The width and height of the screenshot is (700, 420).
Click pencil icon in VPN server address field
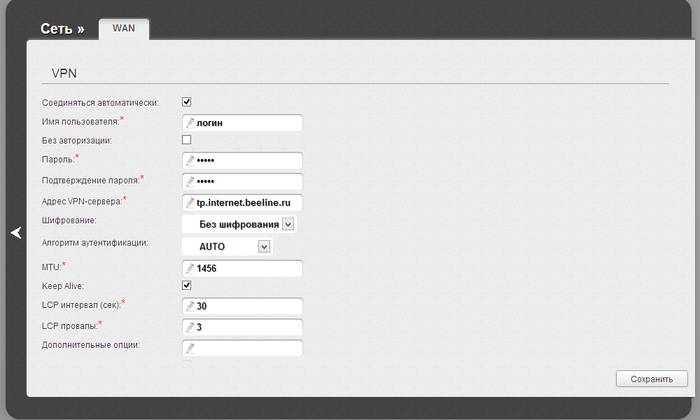click(190, 203)
